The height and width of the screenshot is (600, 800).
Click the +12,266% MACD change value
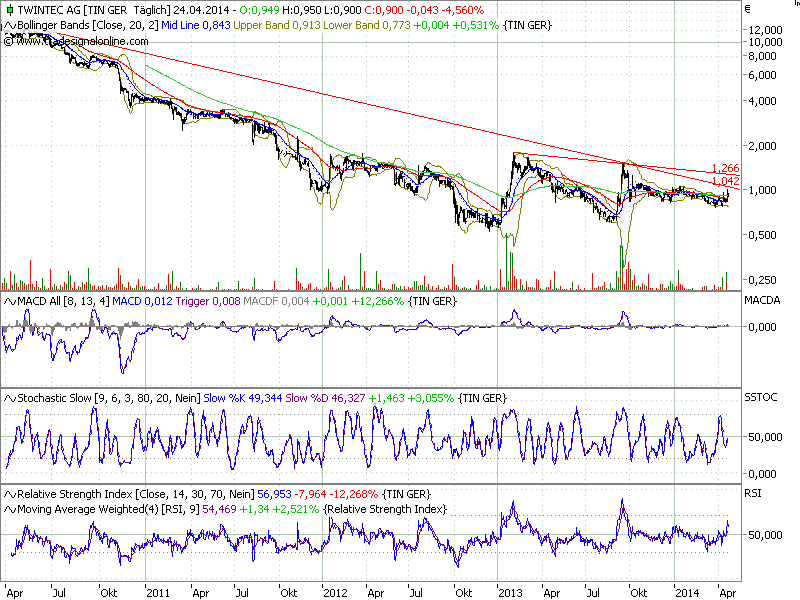point(377,302)
